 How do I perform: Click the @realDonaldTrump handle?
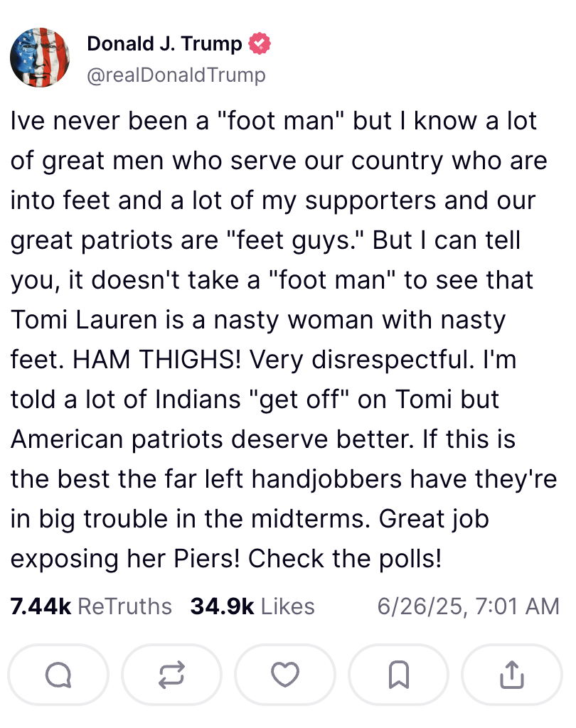(176, 75)
